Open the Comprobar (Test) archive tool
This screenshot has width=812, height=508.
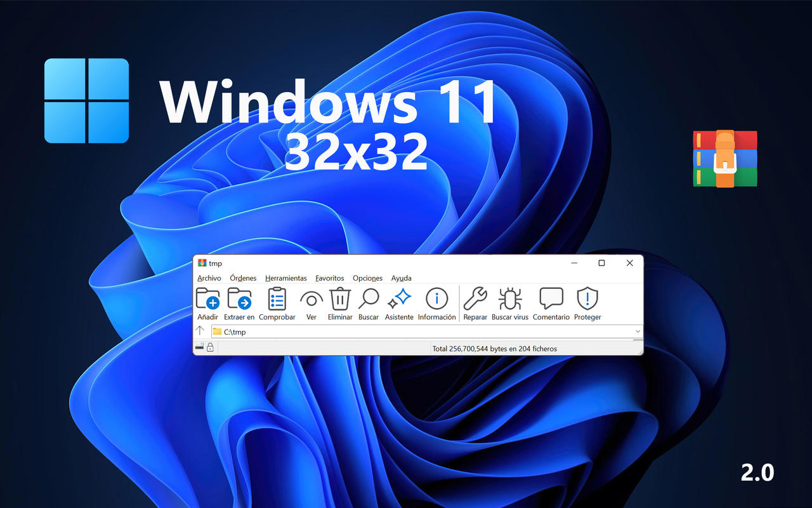pyautogui.click(x=277, y=300)
